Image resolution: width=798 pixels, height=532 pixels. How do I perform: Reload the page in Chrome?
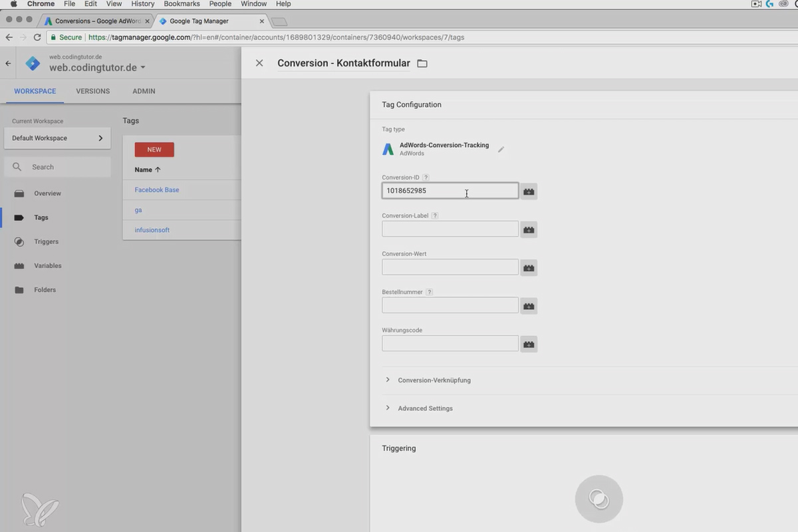pyautogui.click(x=37, y=37)
